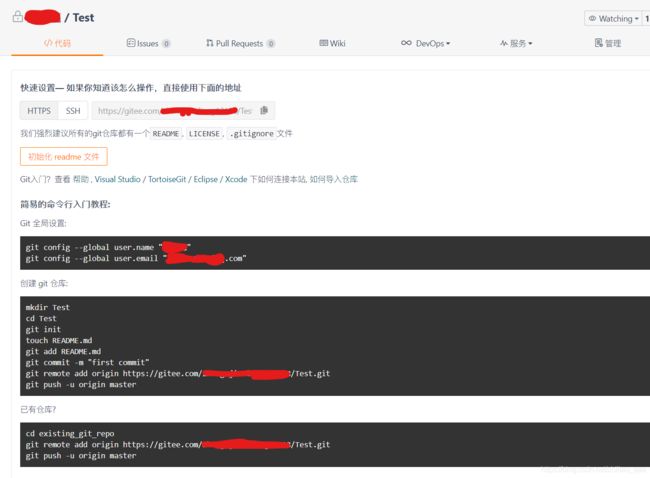
Task: Click the Test repository name link
Action: [83, 17]
